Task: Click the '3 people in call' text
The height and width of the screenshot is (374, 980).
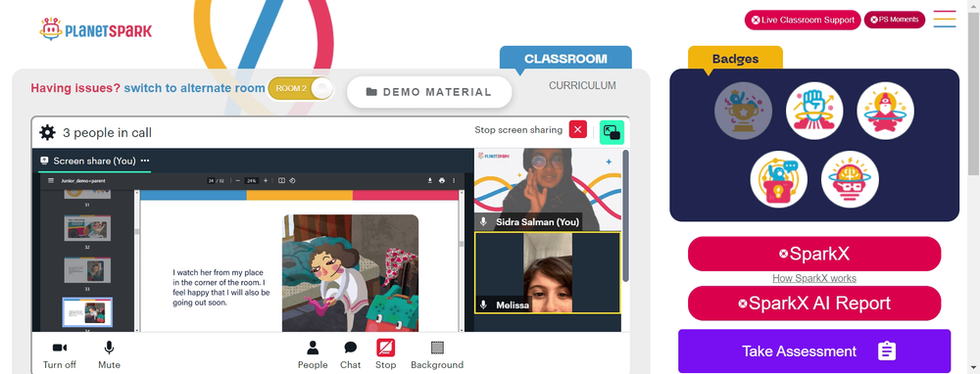Action: pyautogui.click(x=107, y=133)
